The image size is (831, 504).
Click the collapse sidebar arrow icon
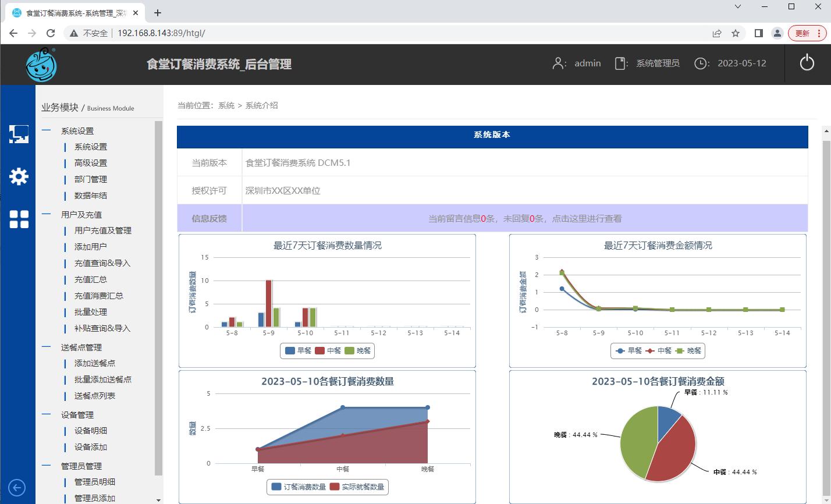[x=17, y=488]
